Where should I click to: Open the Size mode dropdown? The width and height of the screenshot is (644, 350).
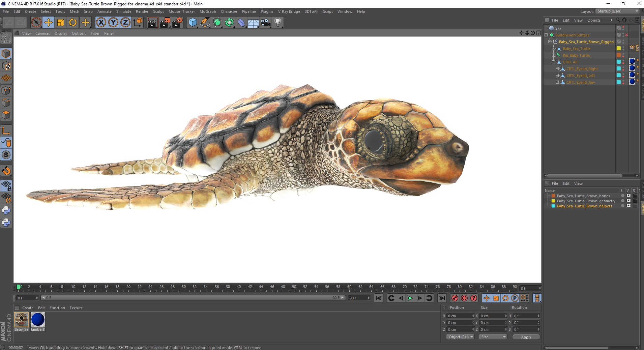(493, 337)
